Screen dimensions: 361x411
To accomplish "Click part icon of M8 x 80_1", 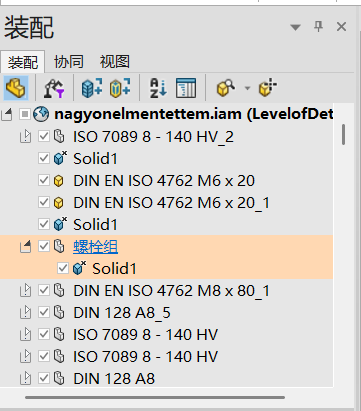I will [x=59, y=290].
